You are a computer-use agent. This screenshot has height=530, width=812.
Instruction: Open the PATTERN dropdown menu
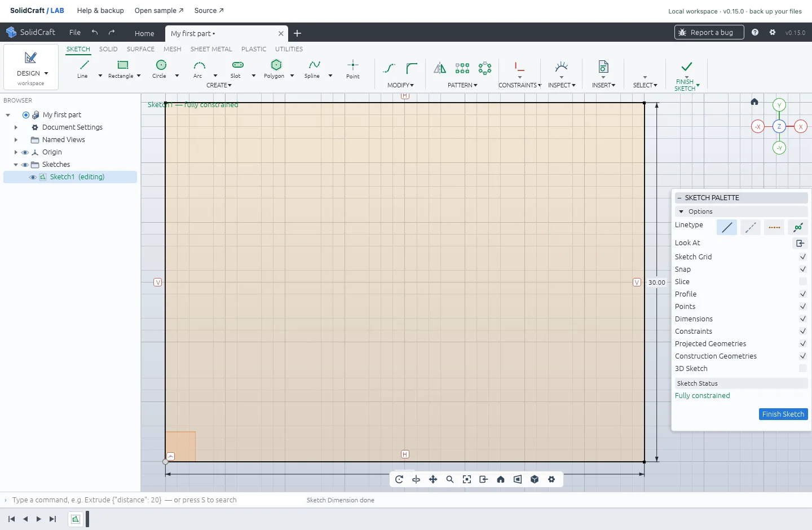point(462,85)
